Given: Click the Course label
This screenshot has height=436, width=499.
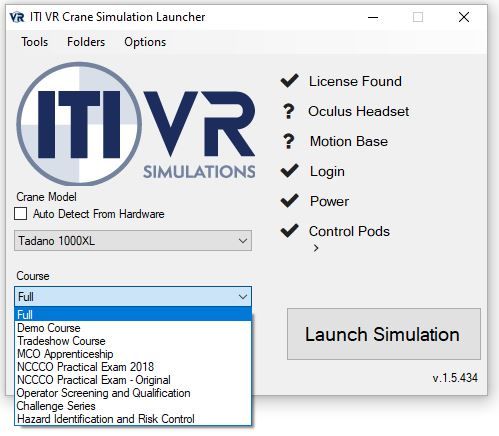Looking at the screenshot, I should point(33,276).
